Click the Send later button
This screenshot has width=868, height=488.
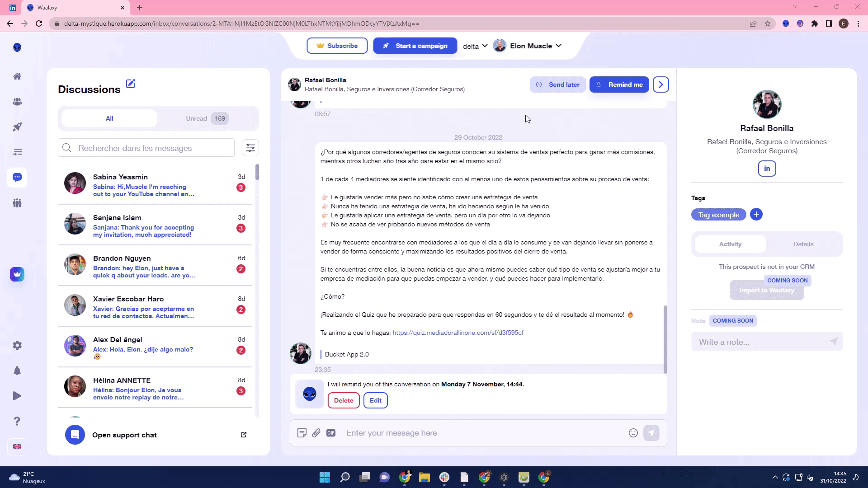[x=558, y=84]
